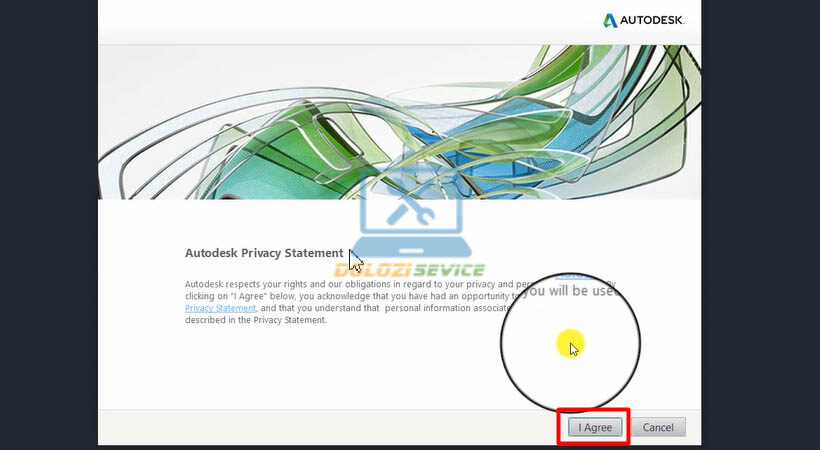This screenshot has width=820, height=450.
Task: Click the "described in the Privacy Statement" line
Action: (x=255, y=321)
